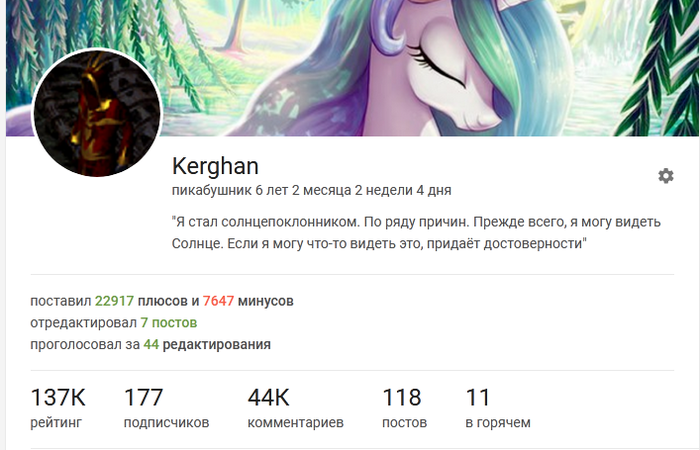
Task: Click the 44 редактирования votes count
Action: 151,344
